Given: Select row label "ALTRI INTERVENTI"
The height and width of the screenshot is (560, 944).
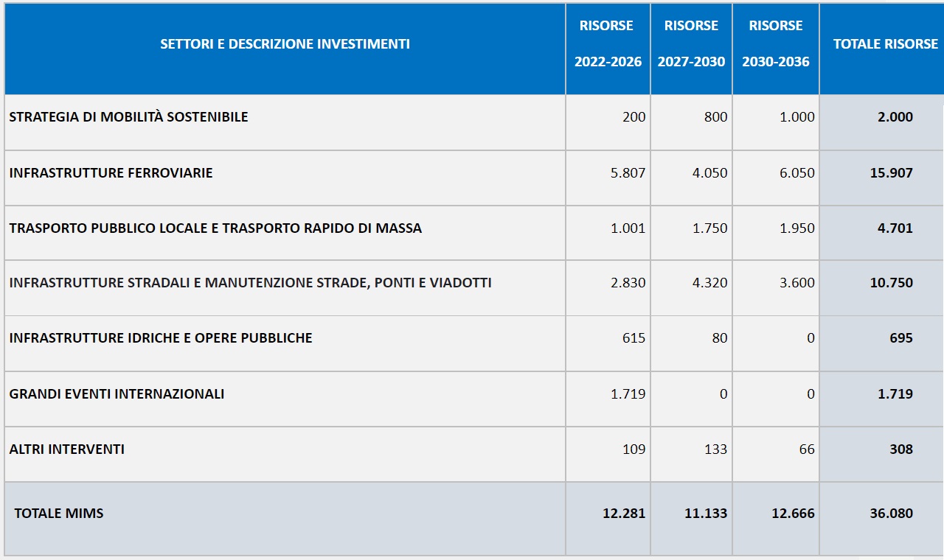Looking at the screenshot, I should coord(67,449).
